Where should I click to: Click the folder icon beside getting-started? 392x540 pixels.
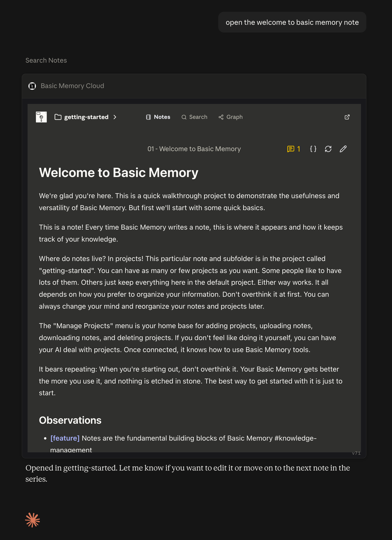58,117
